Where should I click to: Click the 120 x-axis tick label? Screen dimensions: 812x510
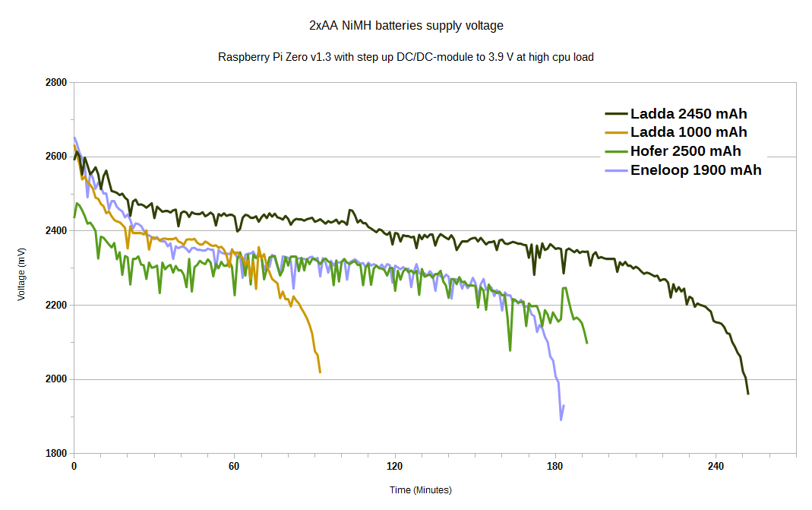tap(394, 466)
